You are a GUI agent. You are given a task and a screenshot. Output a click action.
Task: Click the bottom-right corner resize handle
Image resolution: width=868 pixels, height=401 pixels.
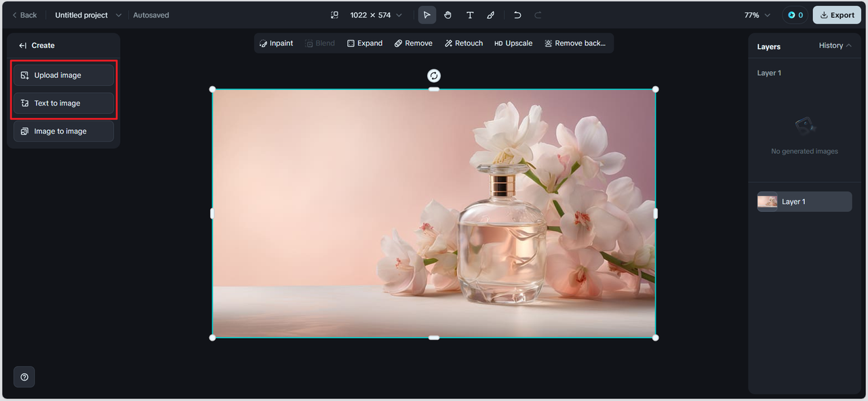pos(655,337)
